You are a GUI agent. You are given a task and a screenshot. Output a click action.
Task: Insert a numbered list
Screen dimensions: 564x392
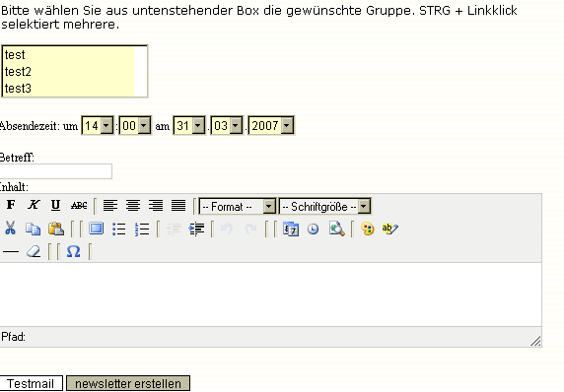click(142, 229)
